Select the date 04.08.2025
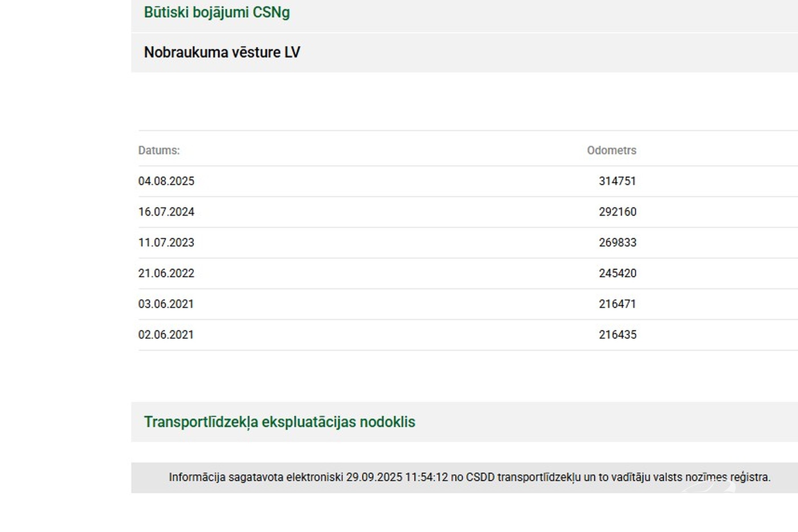This screenshot has width=798, height=532. point(166,181)
